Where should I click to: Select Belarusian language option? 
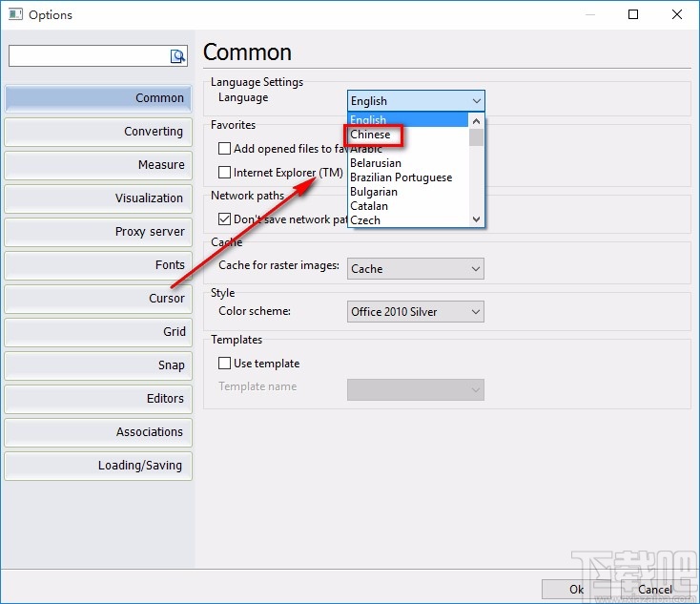pos(408,163)
